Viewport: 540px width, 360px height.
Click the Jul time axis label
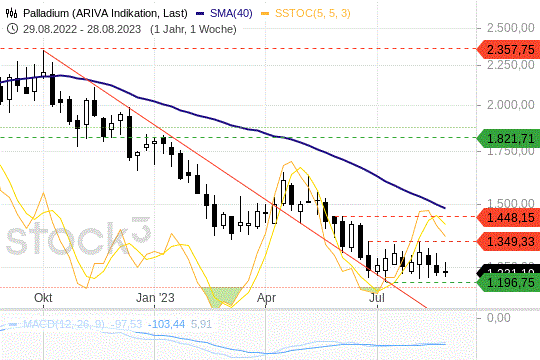point(377,298)
